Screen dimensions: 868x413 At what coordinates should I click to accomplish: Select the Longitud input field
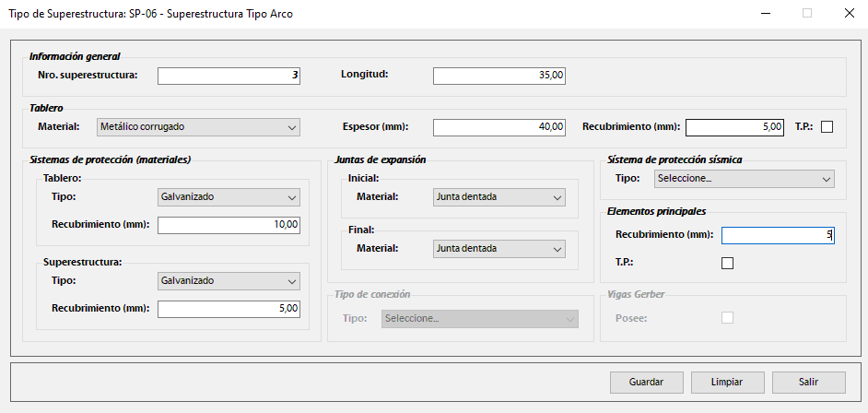tap(499, 76)
